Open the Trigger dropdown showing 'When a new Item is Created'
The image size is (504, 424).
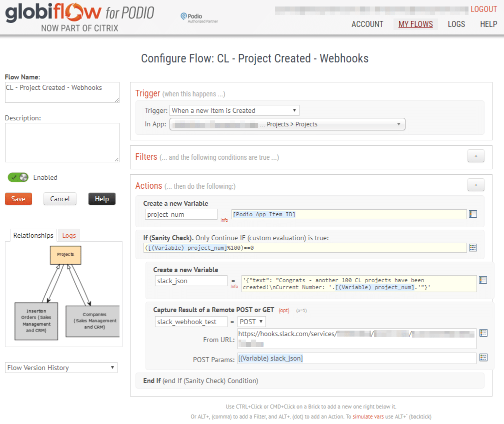click(234, 110)
